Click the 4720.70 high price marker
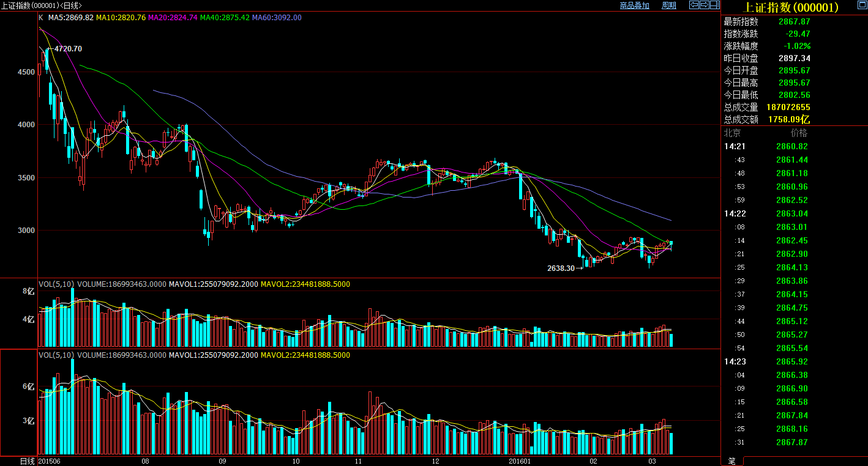The height and width of the screenshot is (466, 868). click(x=68, y=49)
